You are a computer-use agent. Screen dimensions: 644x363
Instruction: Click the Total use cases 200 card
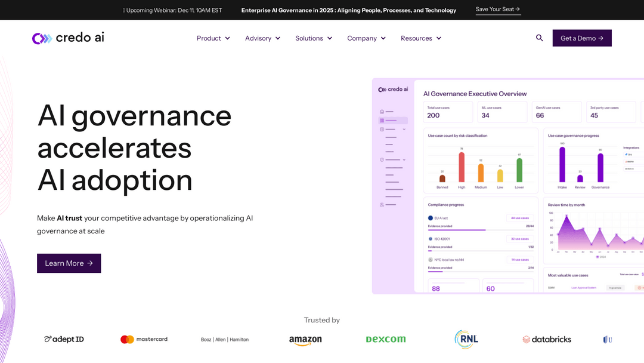[448, 112]
